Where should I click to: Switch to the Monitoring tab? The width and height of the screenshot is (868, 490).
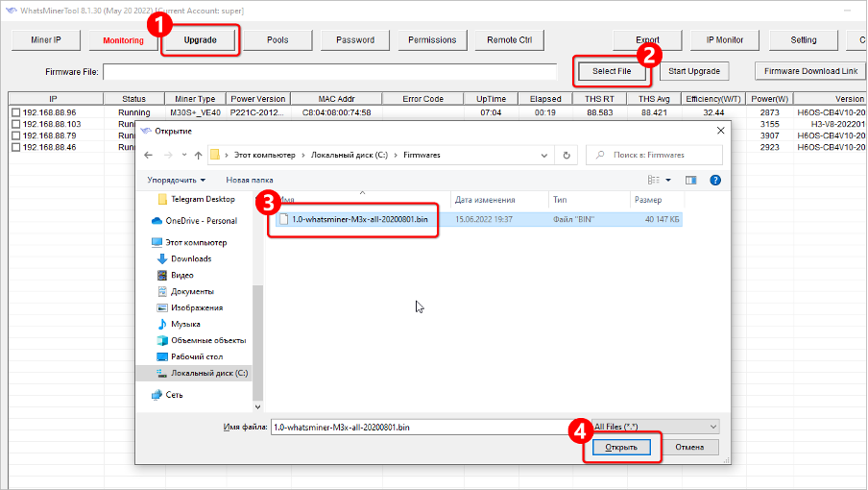[x=123, y=40]
